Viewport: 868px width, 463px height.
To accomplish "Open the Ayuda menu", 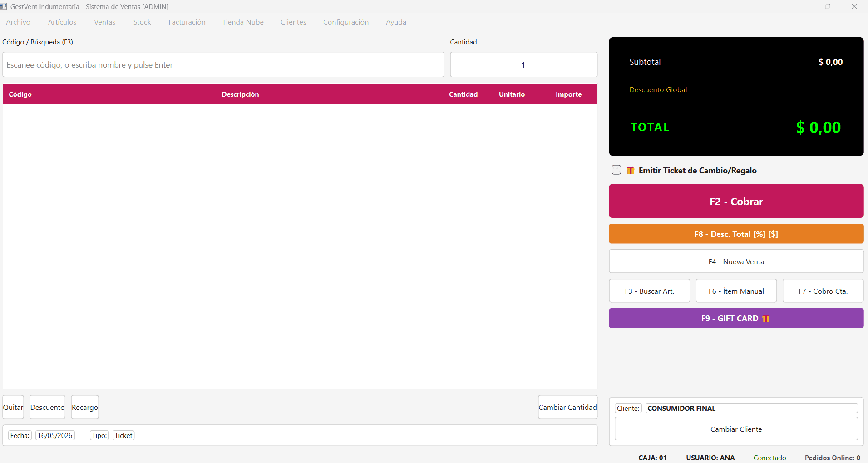I will click(x=396, y=22).
